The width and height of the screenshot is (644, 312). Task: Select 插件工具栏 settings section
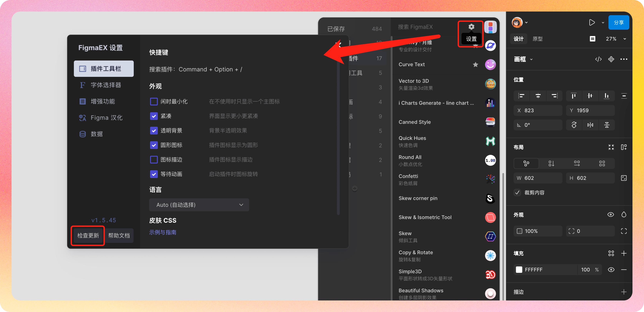coord(104,69)
